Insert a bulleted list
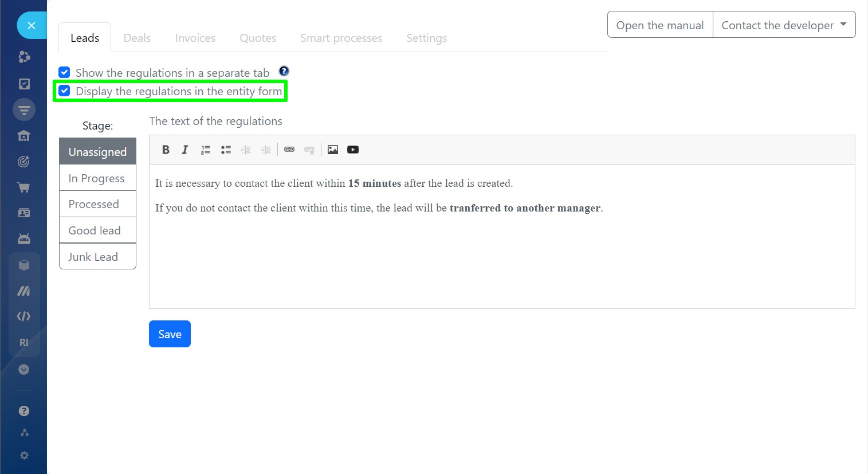 [226, 150]
